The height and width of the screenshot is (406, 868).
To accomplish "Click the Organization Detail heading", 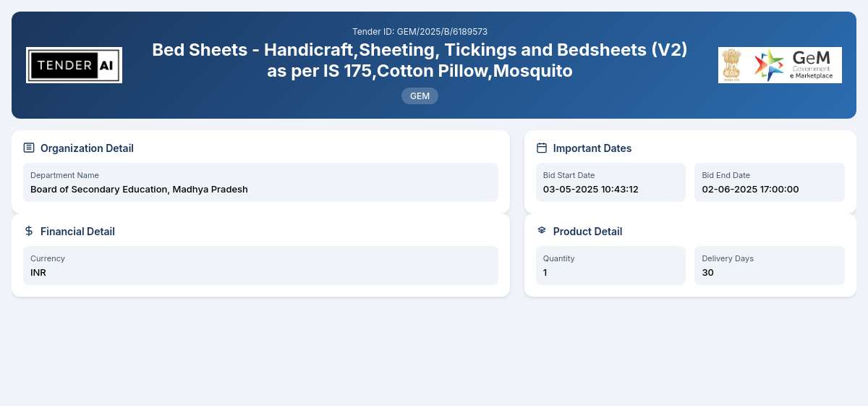I will pos(87,148).
